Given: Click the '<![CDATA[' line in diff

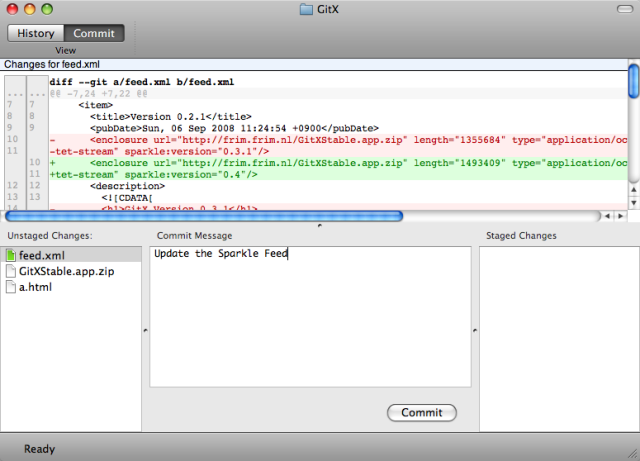Looking at the screenshot, I should click(x=127, y=198).
